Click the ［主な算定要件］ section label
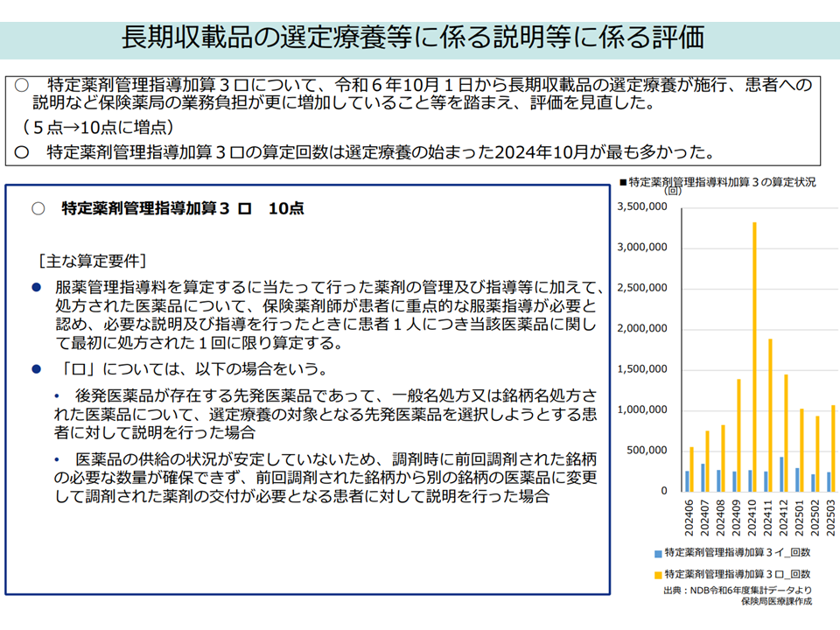840x630 pixels. (92, 261)
